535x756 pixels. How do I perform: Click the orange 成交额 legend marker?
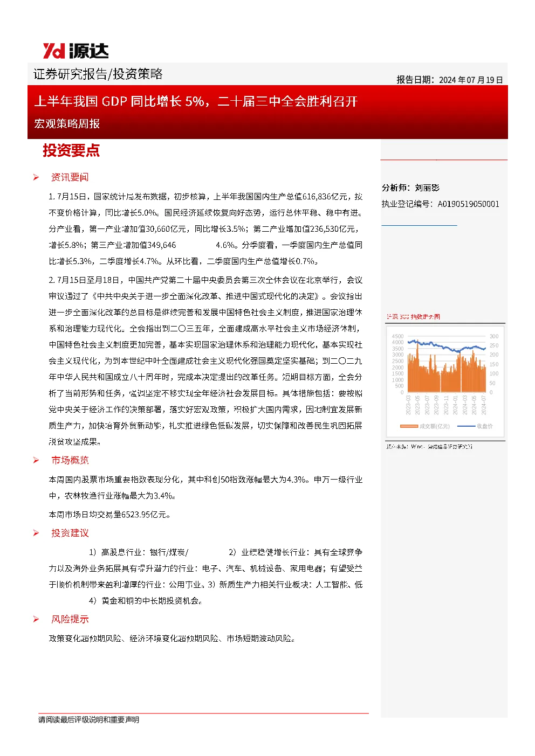coord(409,426)
